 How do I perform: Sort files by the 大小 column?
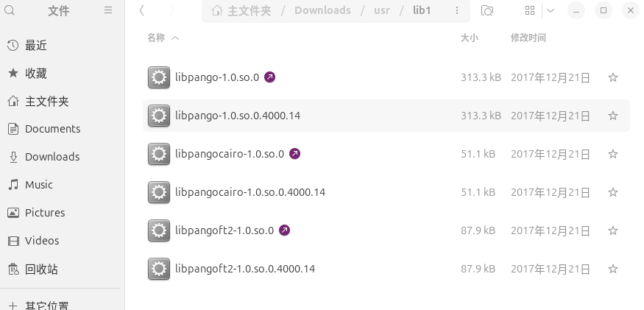[x=469, y=38]
